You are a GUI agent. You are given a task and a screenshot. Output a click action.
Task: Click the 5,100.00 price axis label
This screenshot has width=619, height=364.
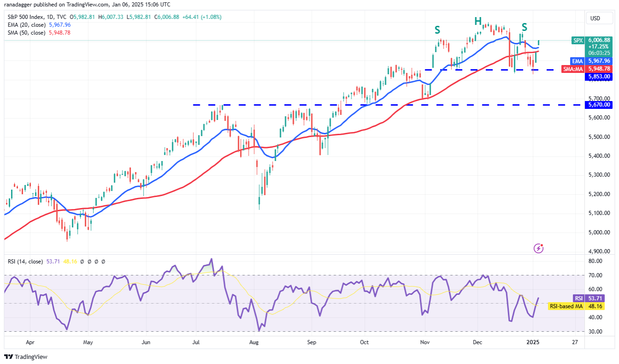point(599,213)
